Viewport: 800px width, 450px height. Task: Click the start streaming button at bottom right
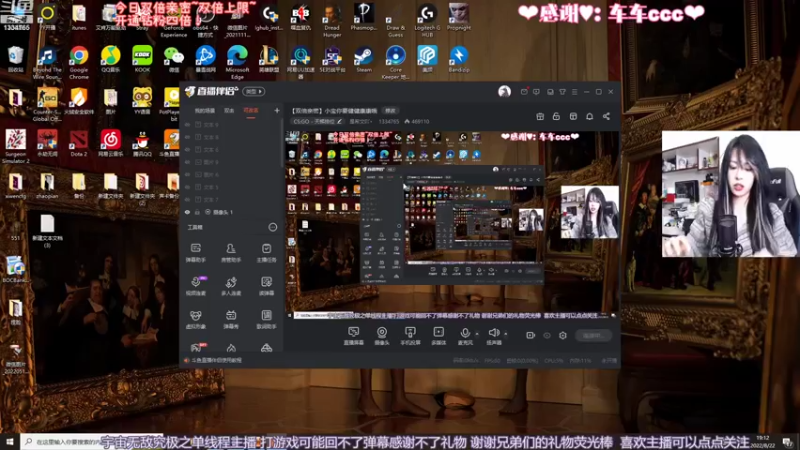point(593,335)
